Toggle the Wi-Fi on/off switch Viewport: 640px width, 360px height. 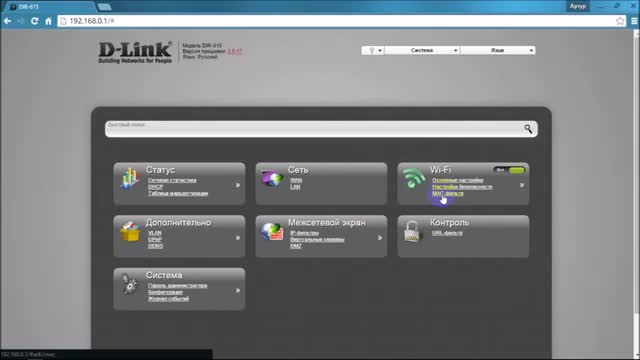(x=509, y=170)
